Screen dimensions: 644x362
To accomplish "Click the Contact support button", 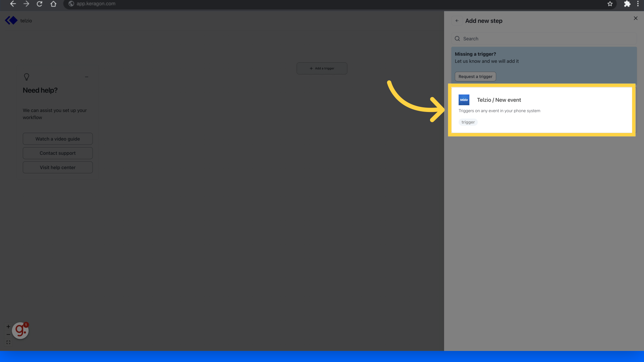I will click(58, 153).
